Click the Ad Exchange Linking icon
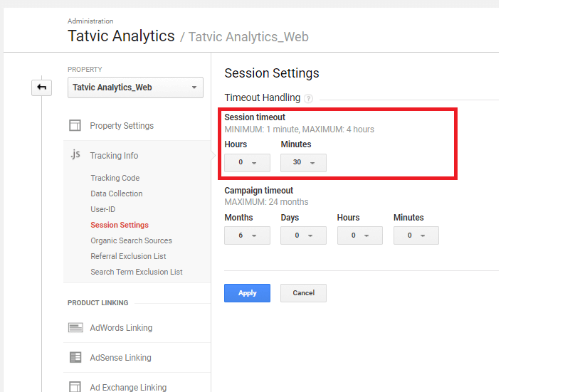 click(75, 386)
